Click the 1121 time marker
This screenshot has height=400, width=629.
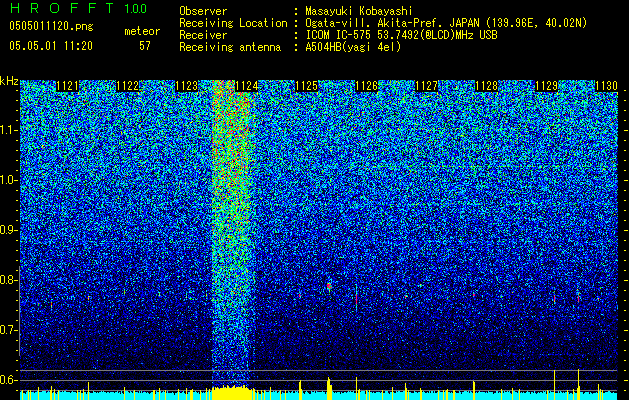pyautogui.click(x=67, y=86)
